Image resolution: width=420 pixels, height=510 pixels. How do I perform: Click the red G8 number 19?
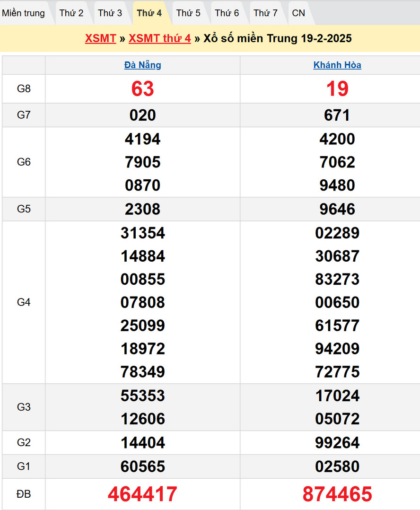[337, 89]
